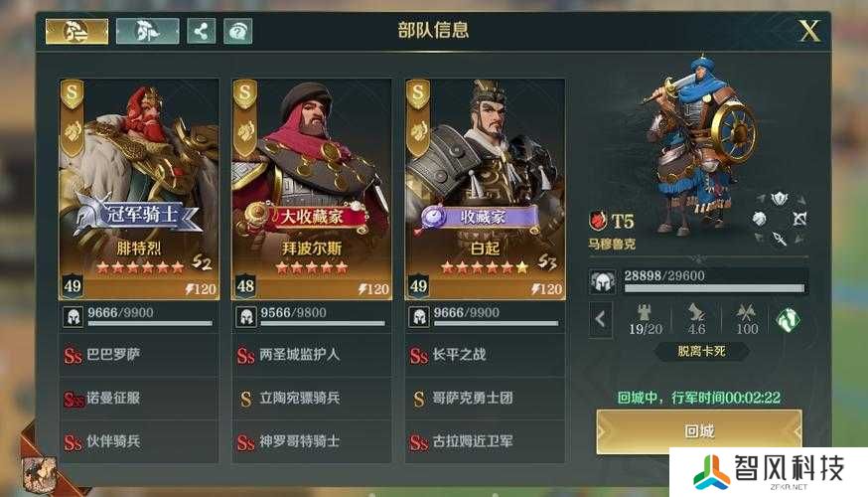This screenshot has width=868, height=497.
Task: Switch to the second troop tab
Action: coord(147,31)
